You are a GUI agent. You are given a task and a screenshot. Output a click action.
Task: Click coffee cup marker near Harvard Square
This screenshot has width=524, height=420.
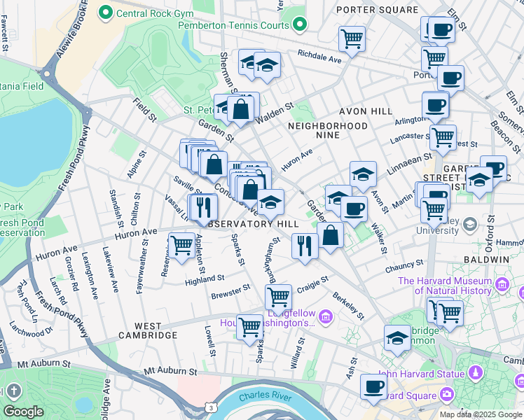pos(373,387)
